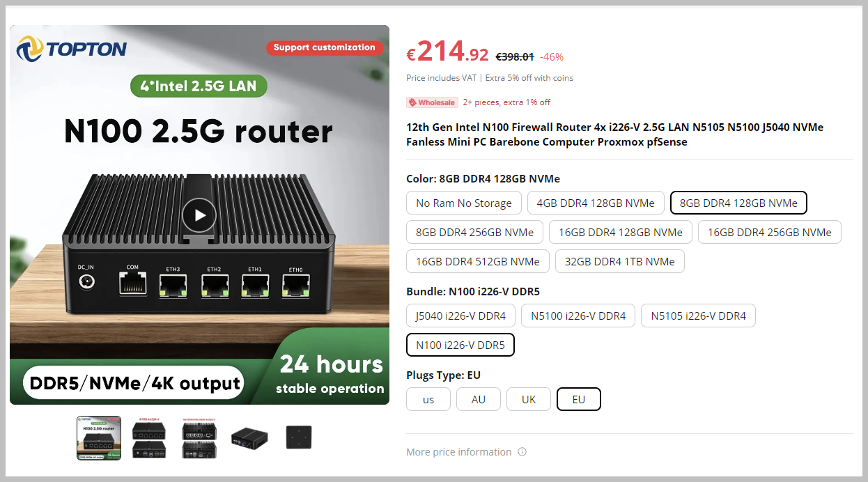Choose the N5105 i226-V DDR4 bundle
Image resolution: width=868 pixels, height=482 pixels.
click(698, 316)
